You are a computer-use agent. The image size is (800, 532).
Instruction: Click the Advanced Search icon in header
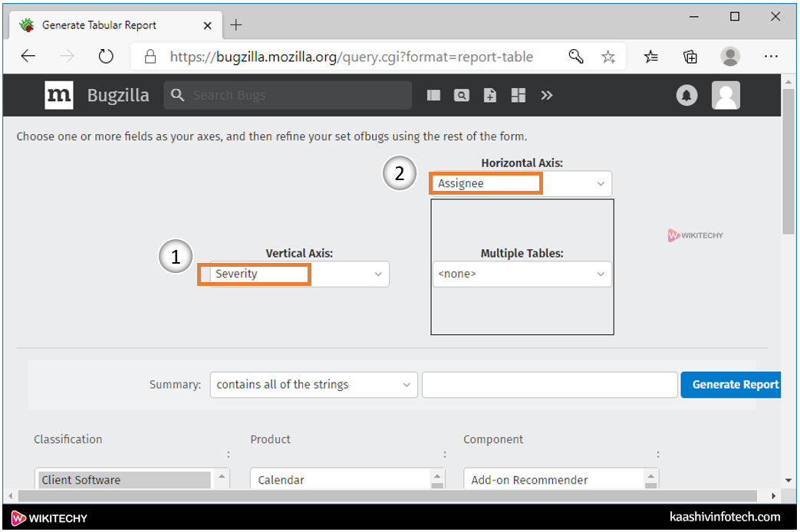click(x=462, y=95)
